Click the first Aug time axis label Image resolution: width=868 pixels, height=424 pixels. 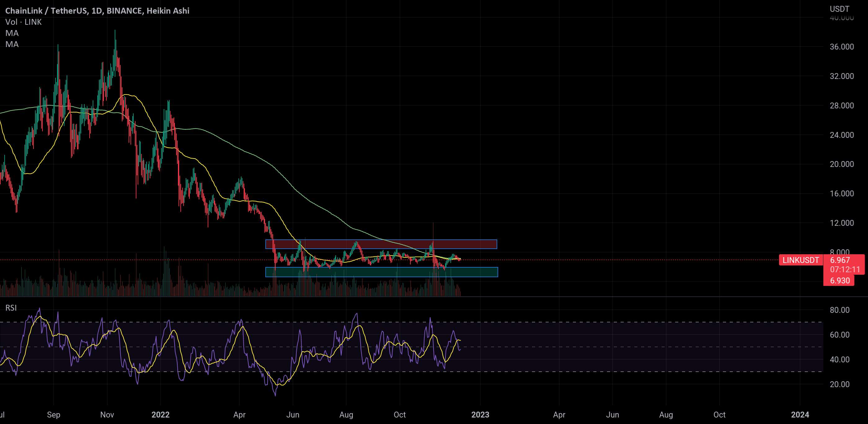click(x=346, y=415)
